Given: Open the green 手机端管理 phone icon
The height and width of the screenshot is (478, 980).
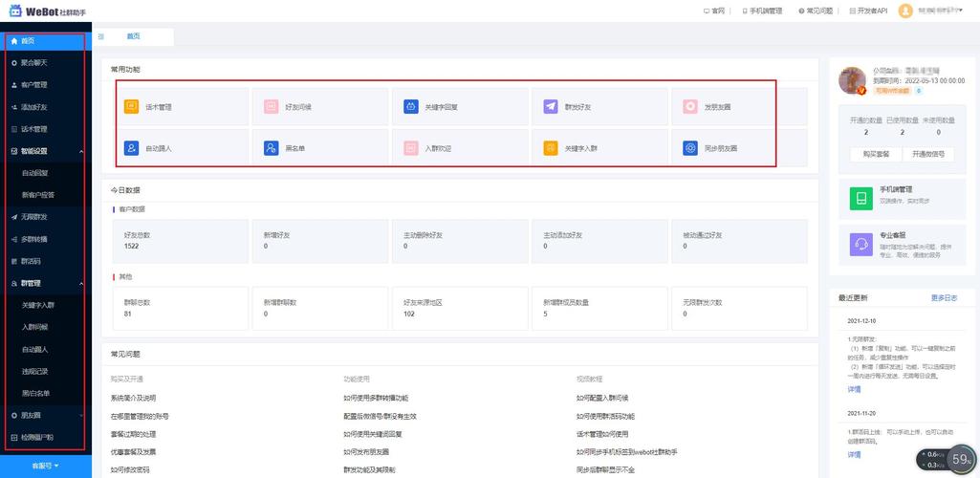Looking at the screenshot, I should (x=861, y=199).
